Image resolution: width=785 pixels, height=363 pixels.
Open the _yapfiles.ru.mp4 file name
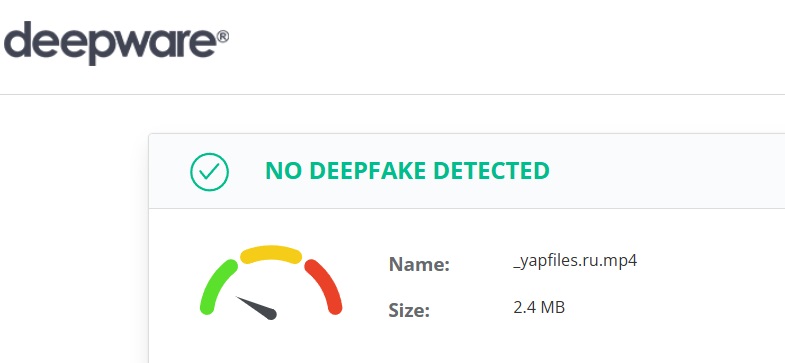[x=575, y=261]
